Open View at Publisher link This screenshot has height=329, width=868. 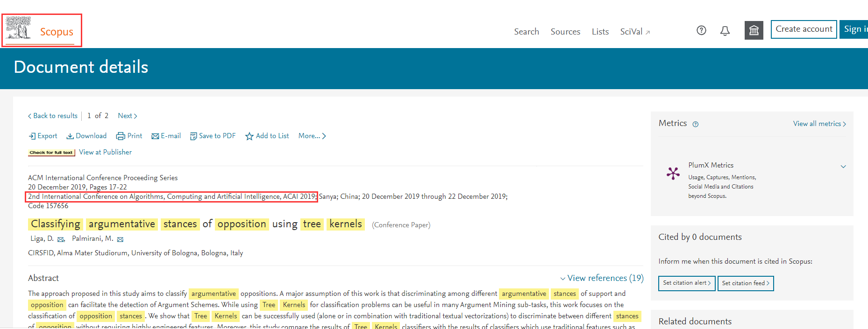pyautogui.click(x=105, y=152)
